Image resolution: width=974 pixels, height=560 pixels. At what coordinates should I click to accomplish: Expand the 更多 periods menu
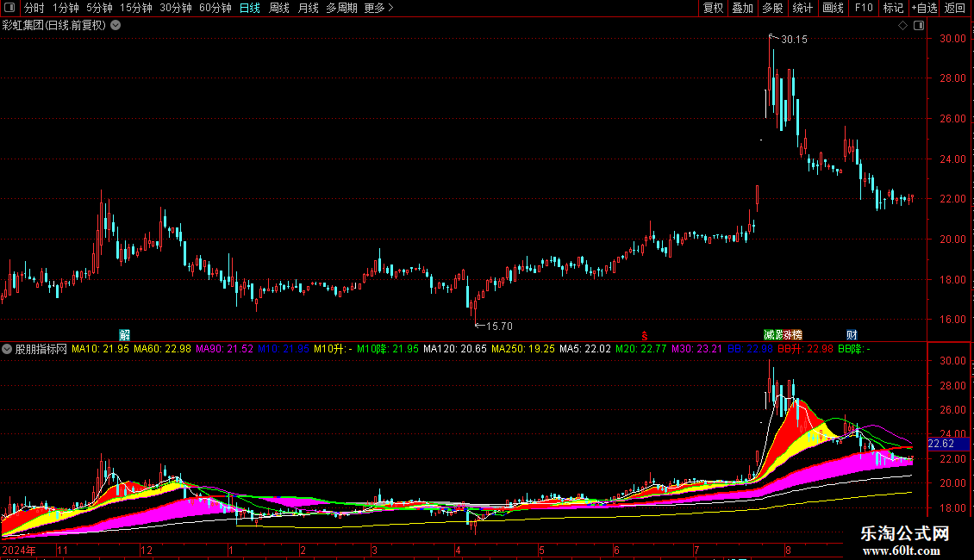[x=378, y=8]
